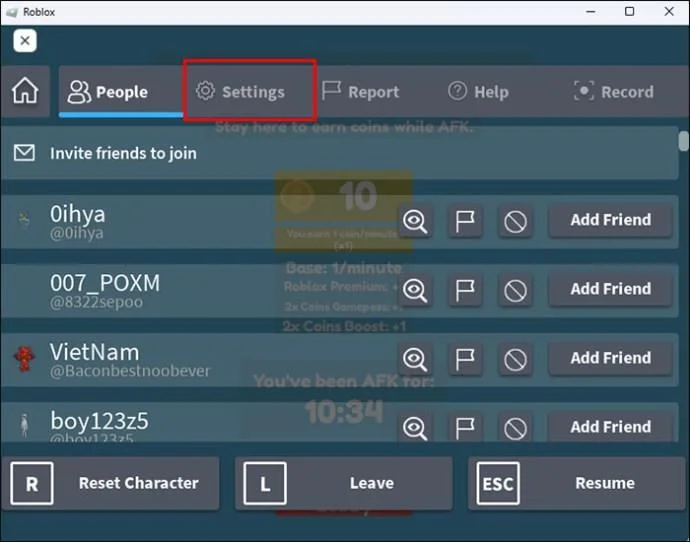Block player VietNam with the block icon
The width and height of the screenshot is (690, 542).
coord(515,359)
